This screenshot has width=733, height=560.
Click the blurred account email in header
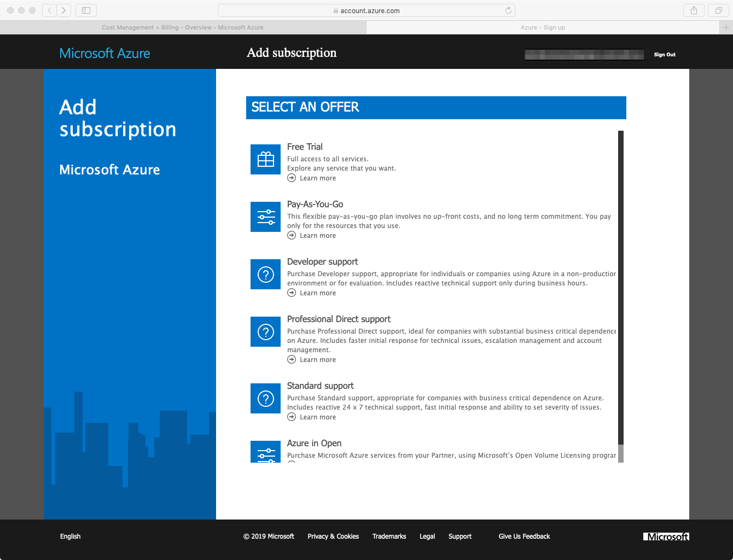pyautogui.click(x=584, y=55)
